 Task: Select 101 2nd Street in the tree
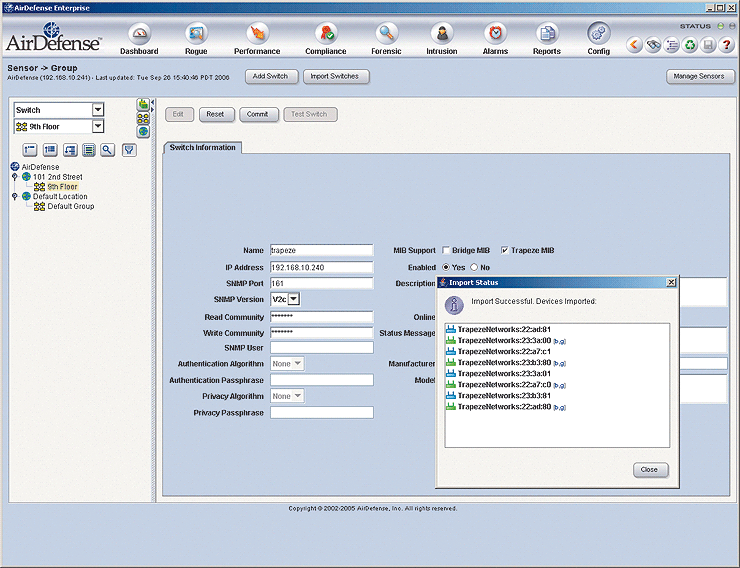[58, 177]
